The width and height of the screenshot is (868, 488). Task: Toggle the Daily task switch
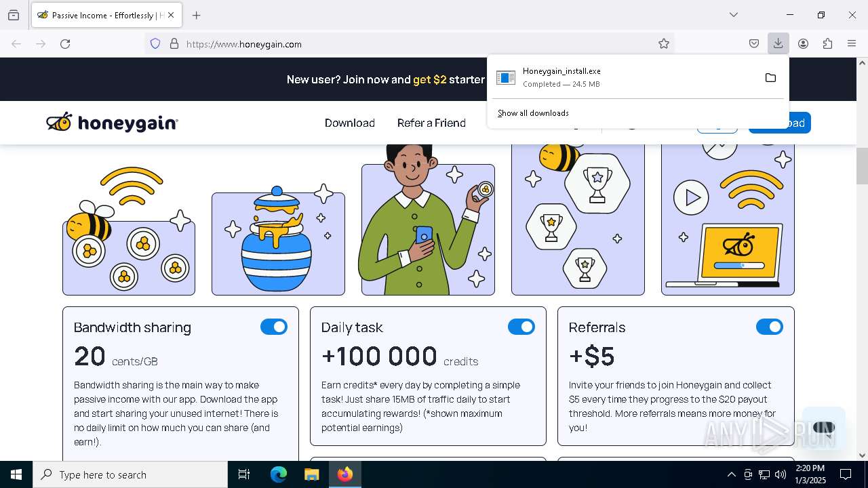[521, 327]
